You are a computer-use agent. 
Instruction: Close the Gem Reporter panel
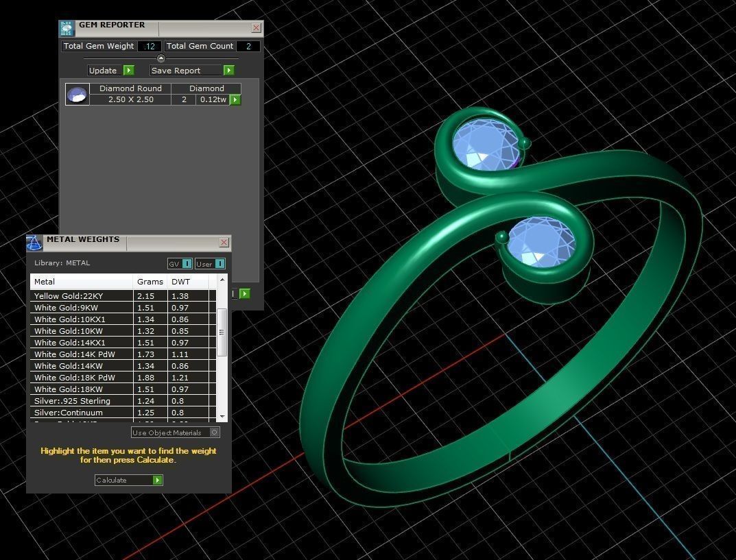coord(256,27)
